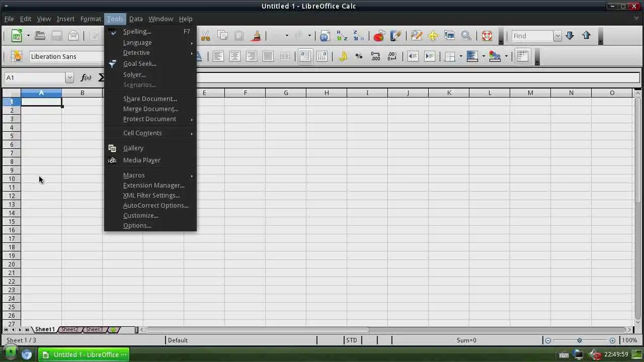Click the Function Wizard icon
This screenshot has width=644, height=362.
86,77
